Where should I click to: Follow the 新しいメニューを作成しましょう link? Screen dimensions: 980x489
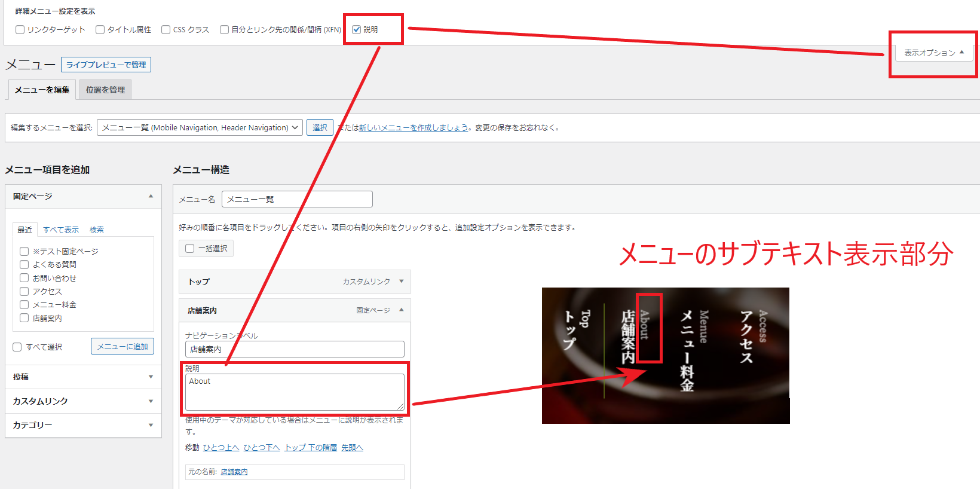[414, 128]
